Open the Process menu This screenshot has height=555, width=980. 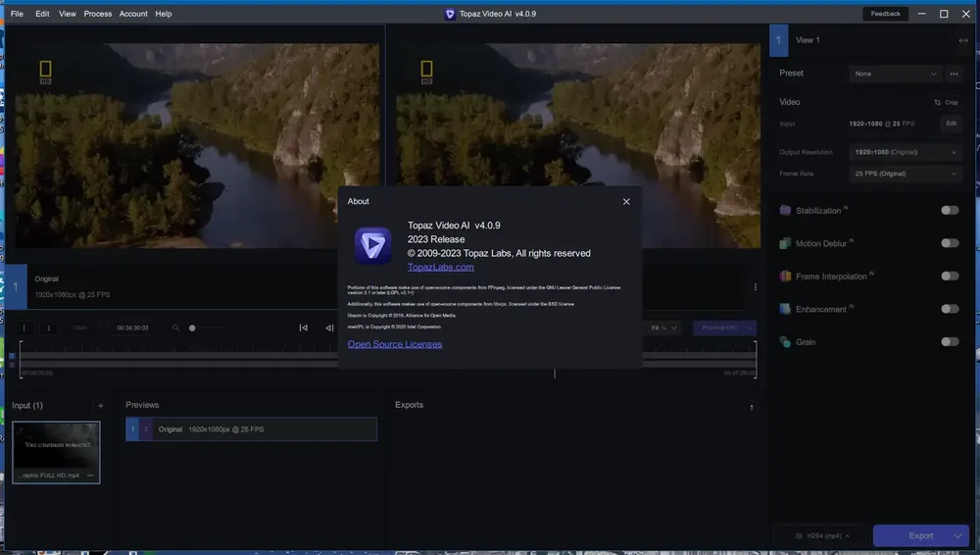[x=97, y=14]
